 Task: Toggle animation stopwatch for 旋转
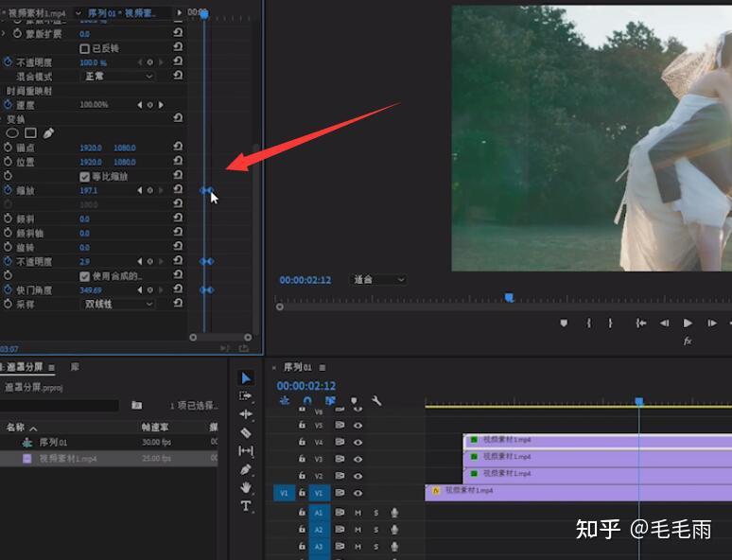click(8, 247)
